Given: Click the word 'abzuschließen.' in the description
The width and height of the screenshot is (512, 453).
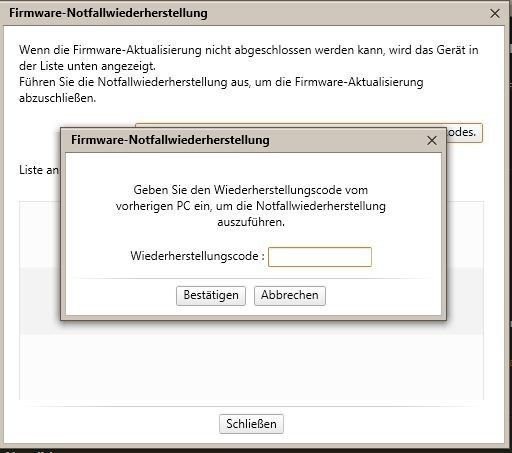Looking at the screenshot, I should click(57, 98).
